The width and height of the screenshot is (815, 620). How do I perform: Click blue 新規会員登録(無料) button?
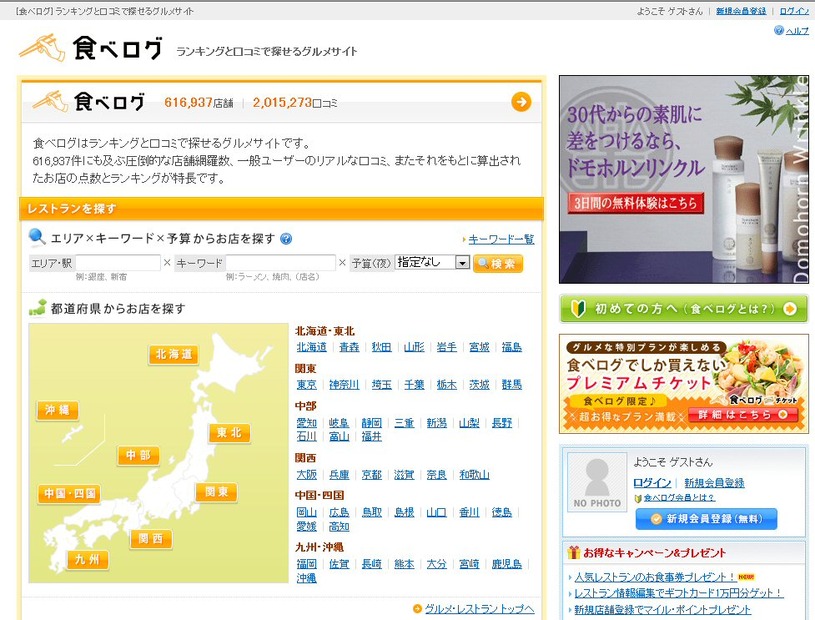click(x=706, y=519)
